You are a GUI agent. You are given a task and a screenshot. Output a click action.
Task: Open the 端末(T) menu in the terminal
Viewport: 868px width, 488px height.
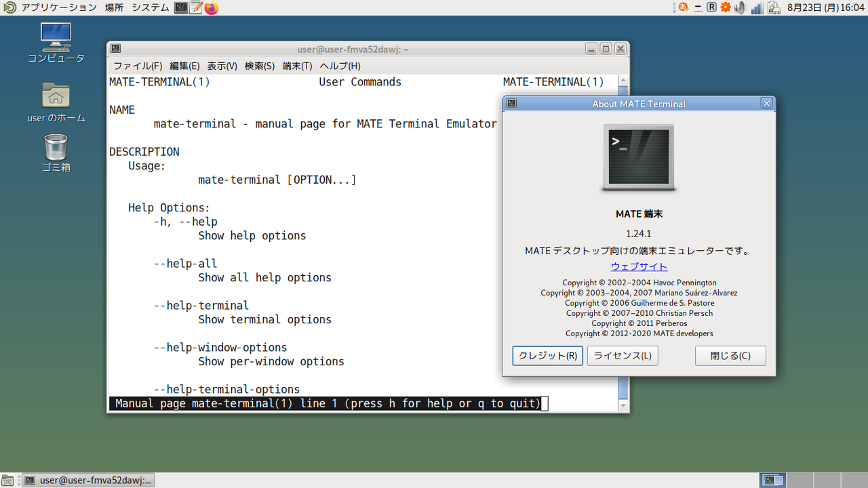297,66
